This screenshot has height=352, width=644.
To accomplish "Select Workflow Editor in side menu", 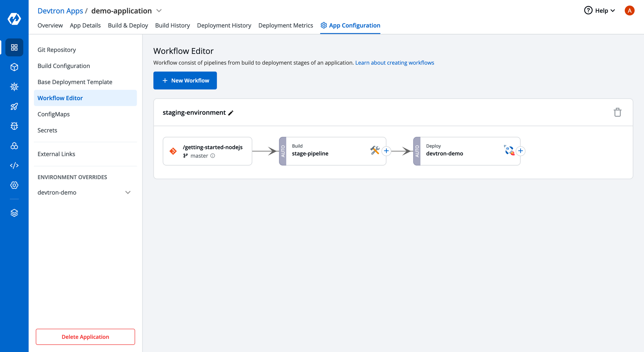I will coord(85,98).
